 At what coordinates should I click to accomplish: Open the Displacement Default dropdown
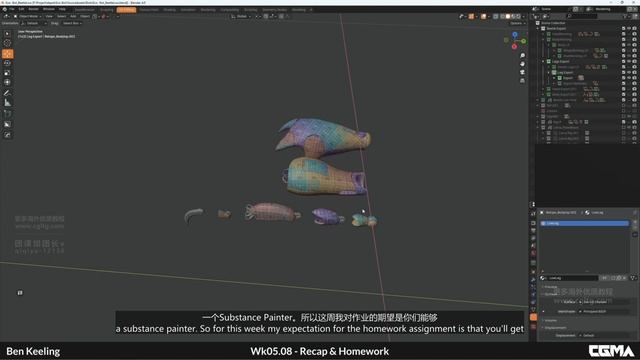click(x=604, y=336)
